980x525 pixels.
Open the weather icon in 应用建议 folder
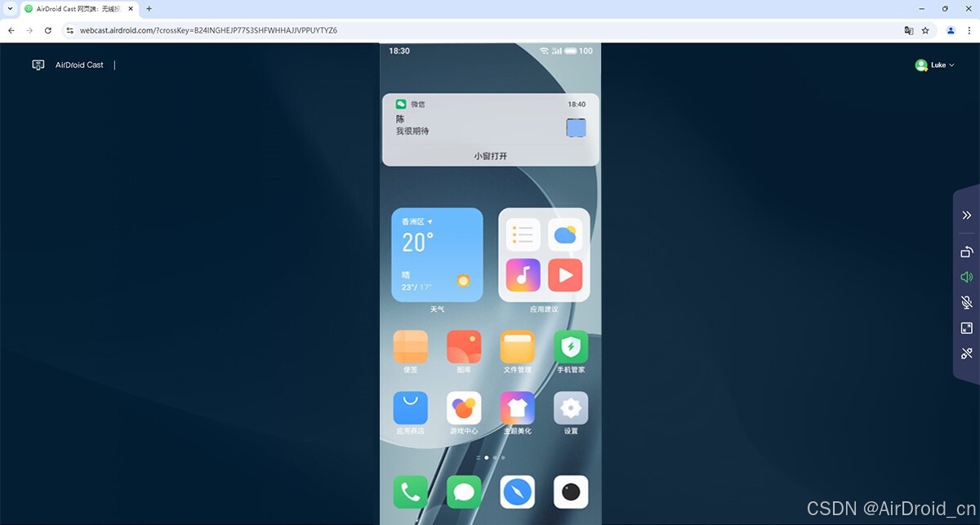click(x=565, y=235)
